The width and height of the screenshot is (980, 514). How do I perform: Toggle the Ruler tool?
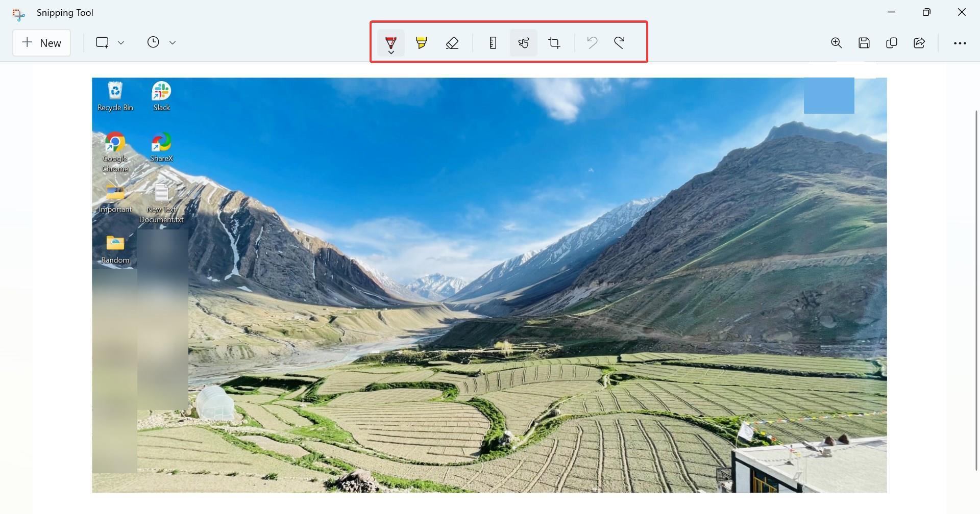point(493,43)
